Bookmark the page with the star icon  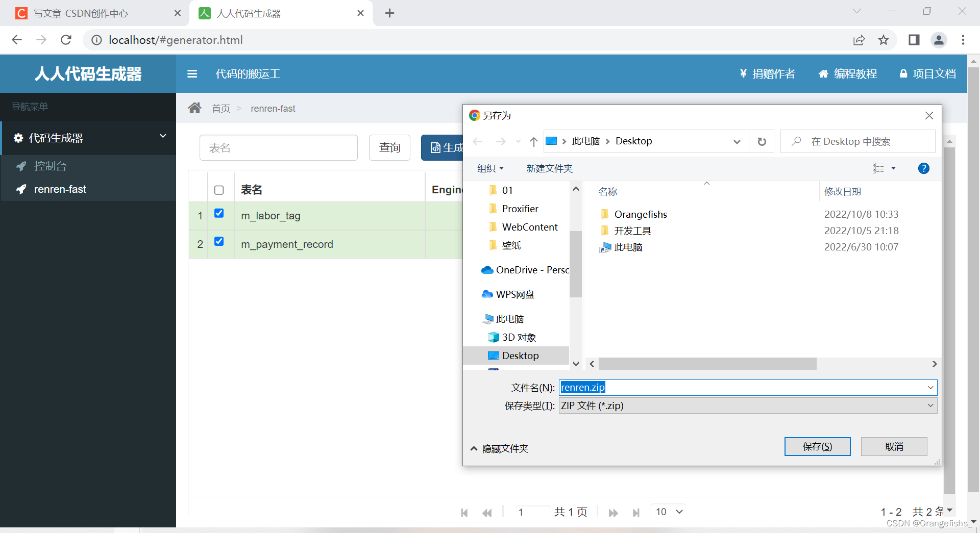coord(884,40)
